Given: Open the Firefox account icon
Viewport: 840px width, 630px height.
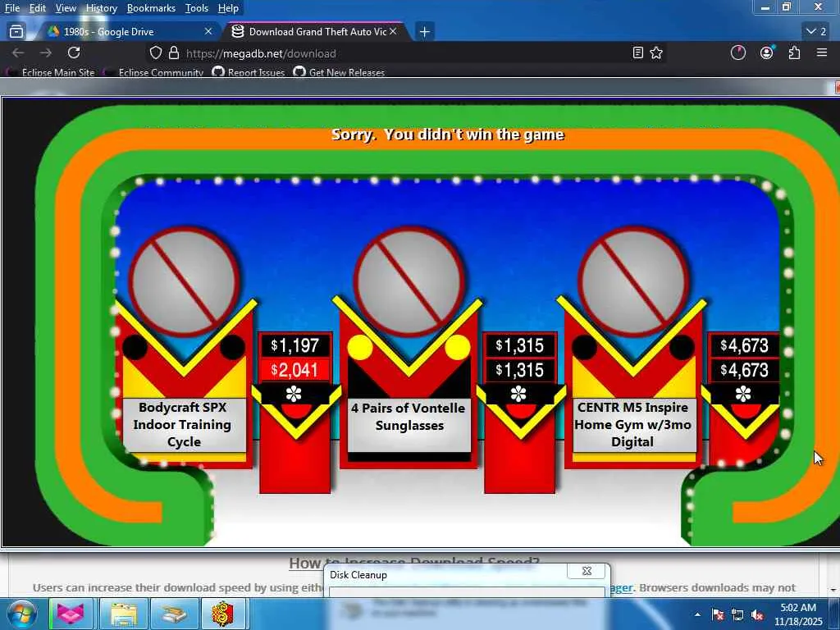Looking at the screenshot, I should coord(767,52).
